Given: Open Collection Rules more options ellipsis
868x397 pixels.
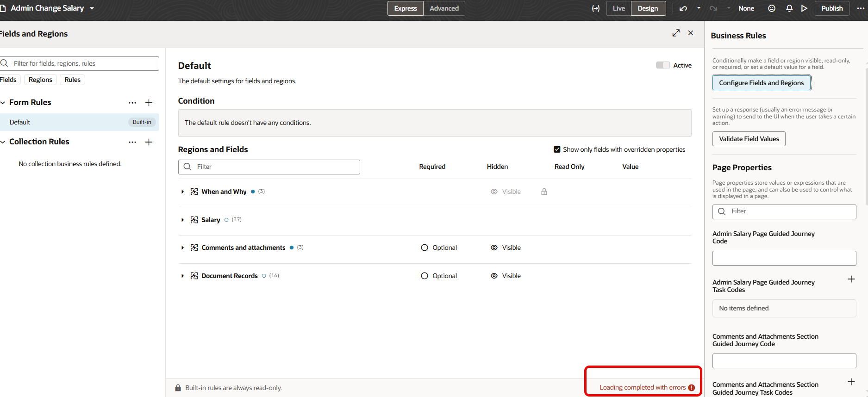Looking at the screenshot, I should point(132,142).
